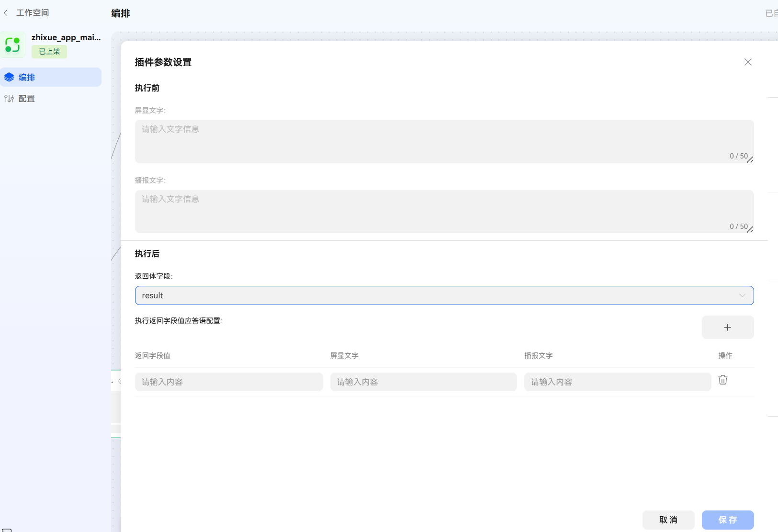Delete the response row with trash icon

[722, 380]
